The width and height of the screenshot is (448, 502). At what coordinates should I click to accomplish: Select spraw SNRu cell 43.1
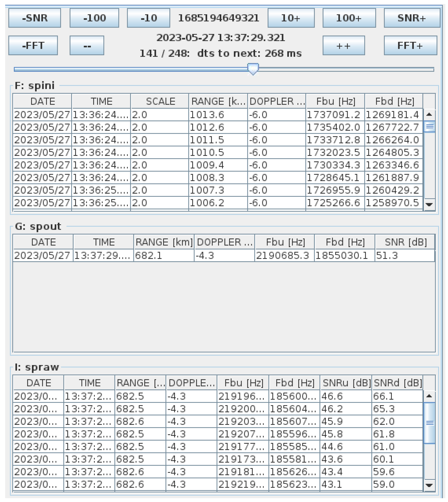click(346, 484)
